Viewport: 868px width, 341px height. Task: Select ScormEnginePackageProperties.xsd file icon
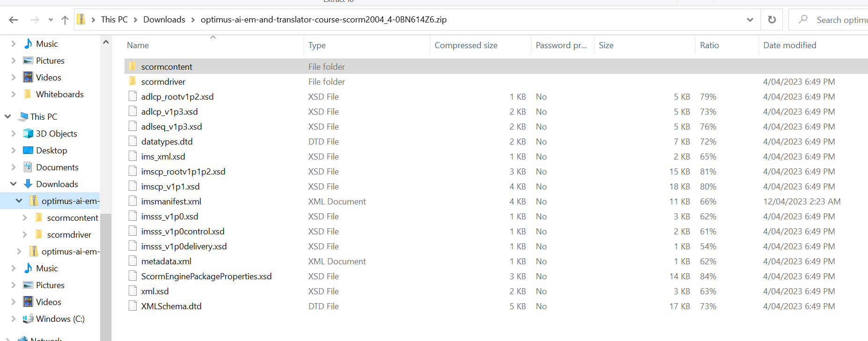tap(132, 276)
